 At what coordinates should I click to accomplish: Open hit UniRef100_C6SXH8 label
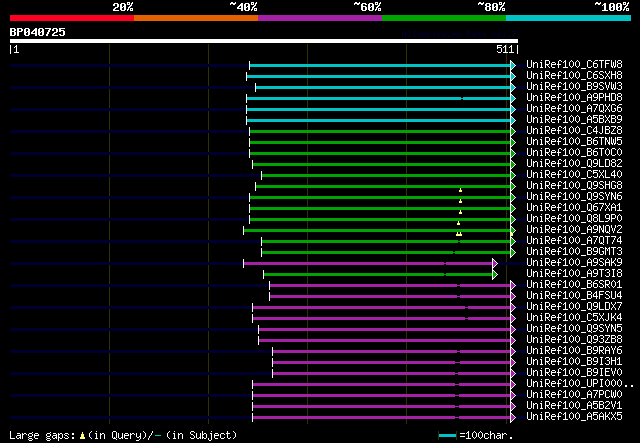[x=574, y=76]
